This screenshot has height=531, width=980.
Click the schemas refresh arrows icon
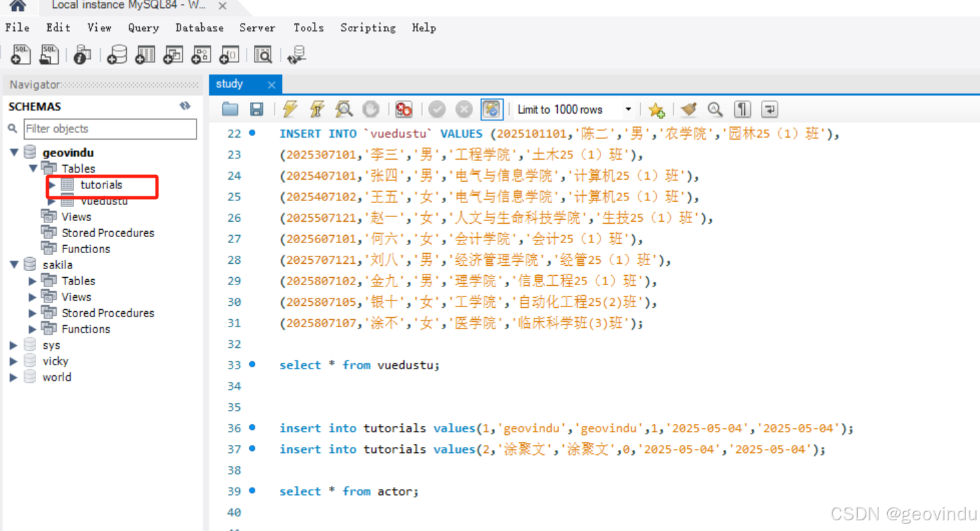[185, 106]
